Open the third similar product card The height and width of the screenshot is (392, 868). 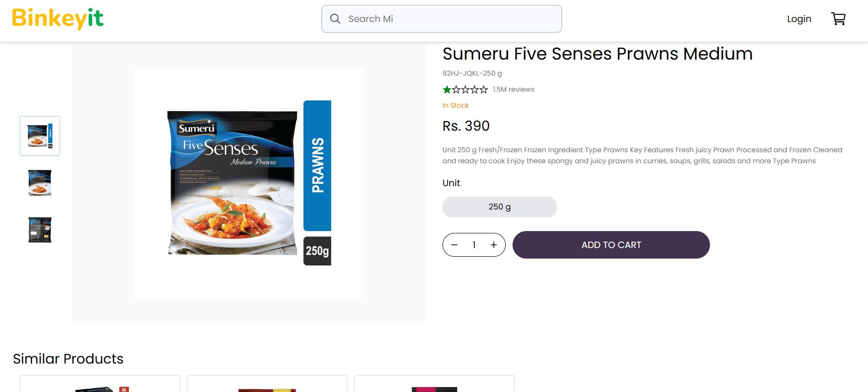(434, 384)
